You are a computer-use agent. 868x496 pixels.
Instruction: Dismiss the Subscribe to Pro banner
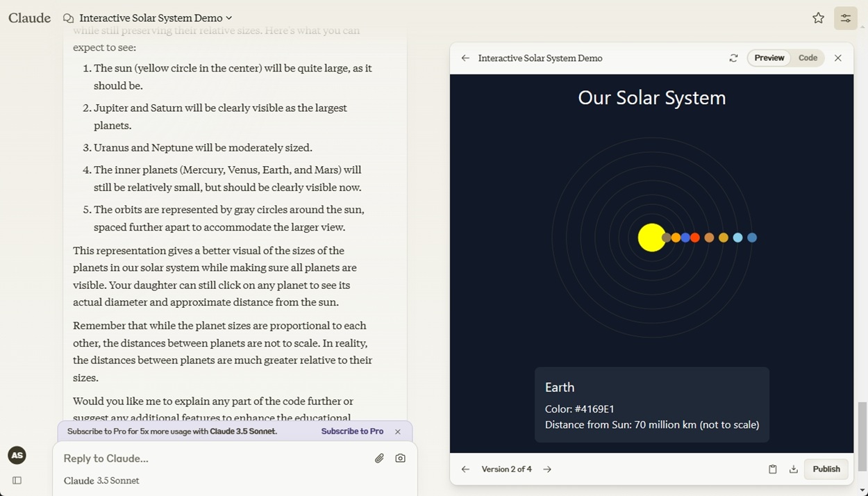pos(398,432)
